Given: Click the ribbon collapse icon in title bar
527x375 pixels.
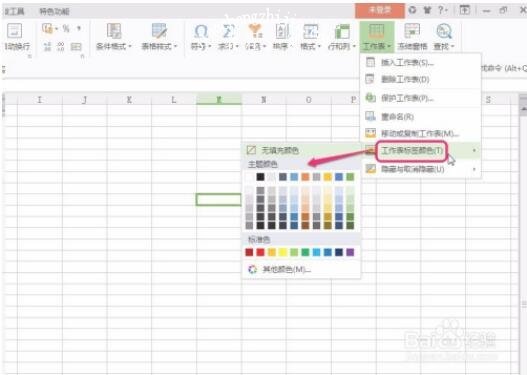Looking at the screenshot, I should point(464,10).
